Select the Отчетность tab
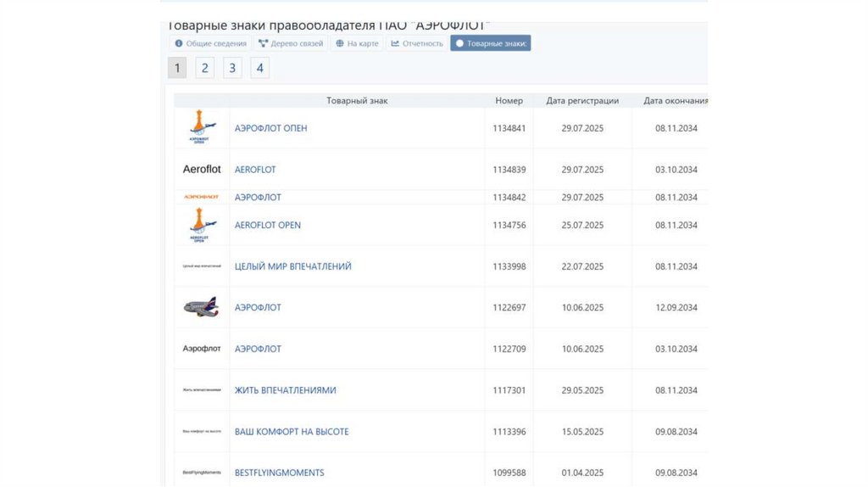This screenshot has height=487, width=868. point(417,43)
